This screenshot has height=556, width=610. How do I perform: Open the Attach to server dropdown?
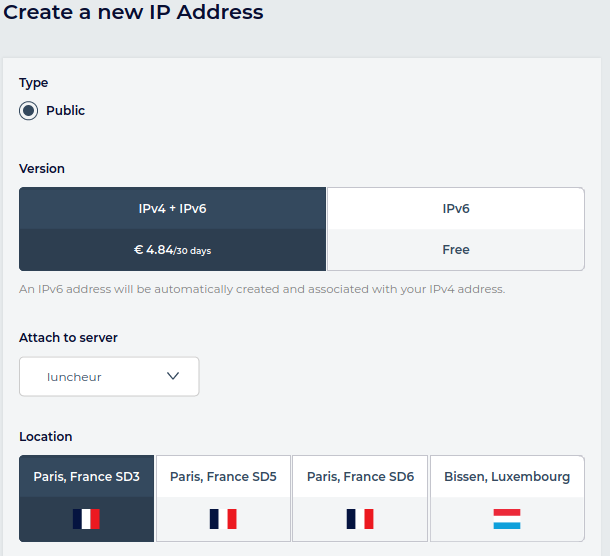(x=109, y=377)
